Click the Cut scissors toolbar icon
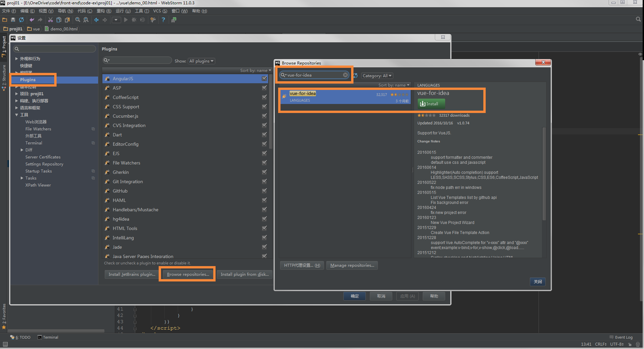This screenshot has width=644, height=349. 51,20
